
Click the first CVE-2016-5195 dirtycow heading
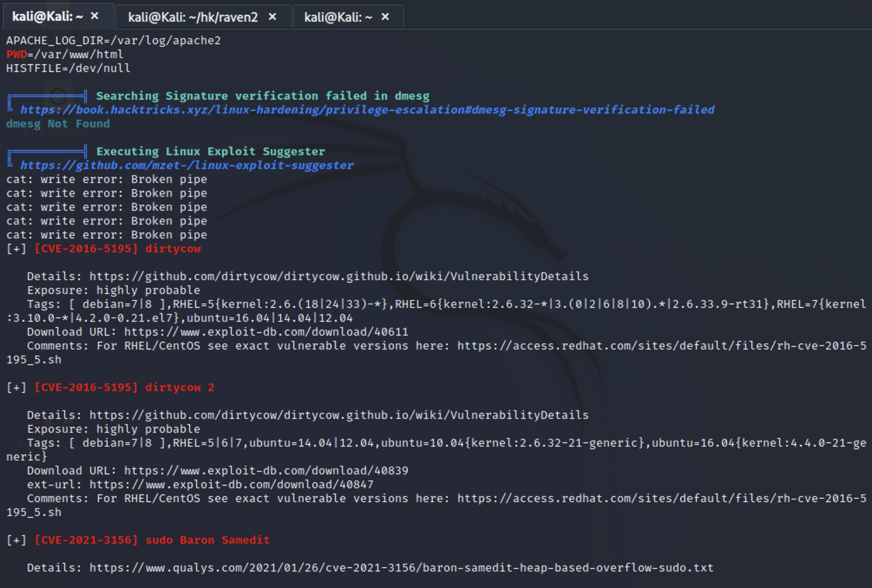coord(117,249)
